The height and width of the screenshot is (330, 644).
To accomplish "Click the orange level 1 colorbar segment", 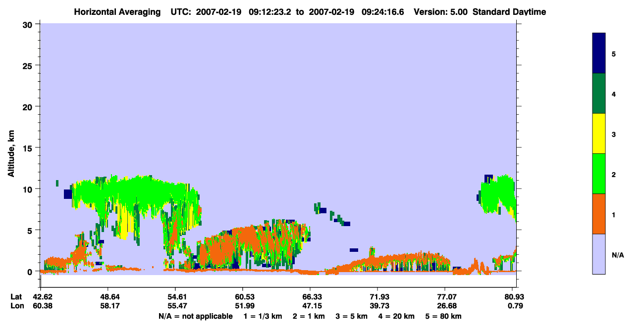I will point(599,214).
